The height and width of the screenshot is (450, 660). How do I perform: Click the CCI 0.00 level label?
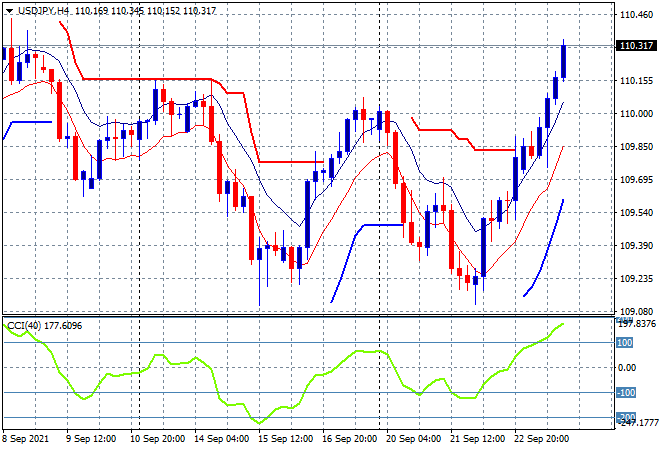627,368
